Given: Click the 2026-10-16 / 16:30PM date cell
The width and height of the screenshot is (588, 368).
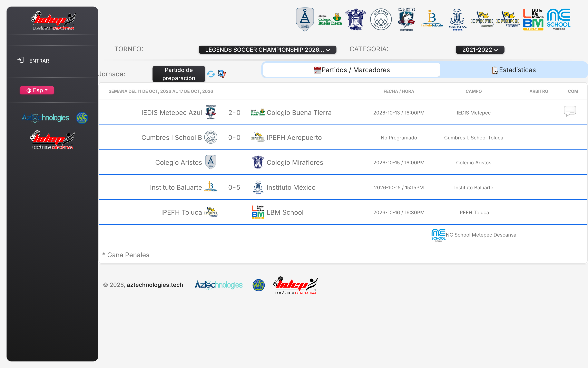Looking at the screenshot, I should point(399,212).
